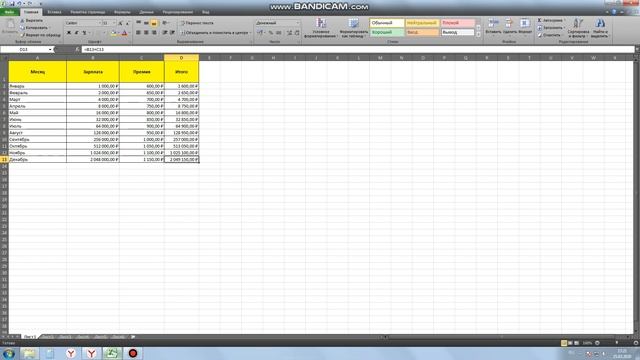640x360 pixels.
Task: Align cell content to the middle
Action: (146, 23)
